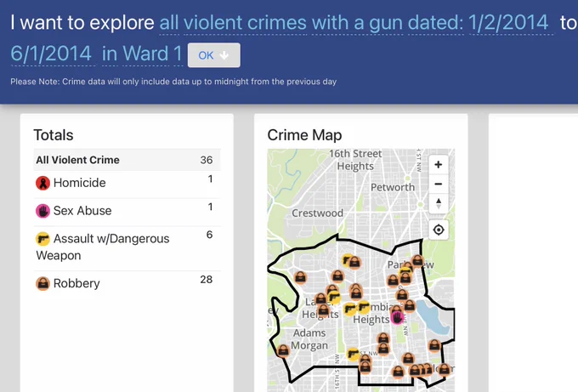This screenshot has width=578, height=392.
Task: Click the Homicide label
Action: (x=80, y=183)
